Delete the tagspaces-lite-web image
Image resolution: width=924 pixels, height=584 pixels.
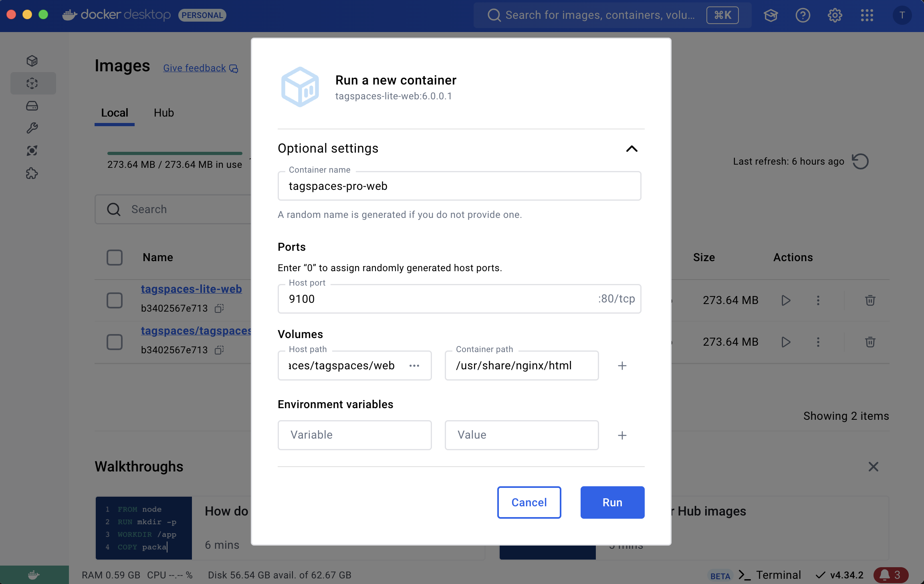click(870, 300)
